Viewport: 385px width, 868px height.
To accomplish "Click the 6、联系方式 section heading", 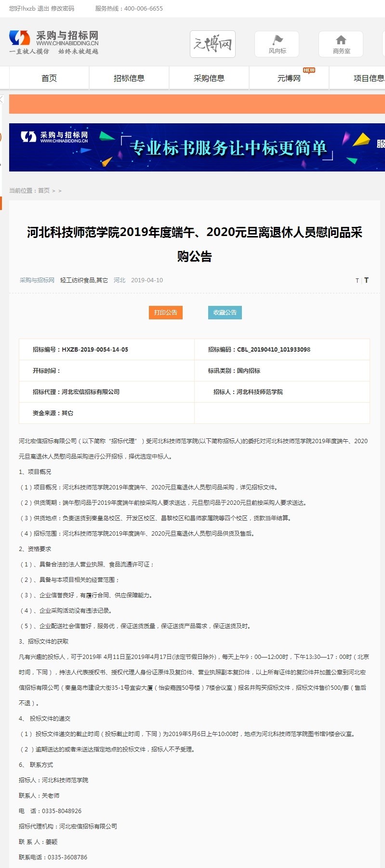I will click(36, 765).
